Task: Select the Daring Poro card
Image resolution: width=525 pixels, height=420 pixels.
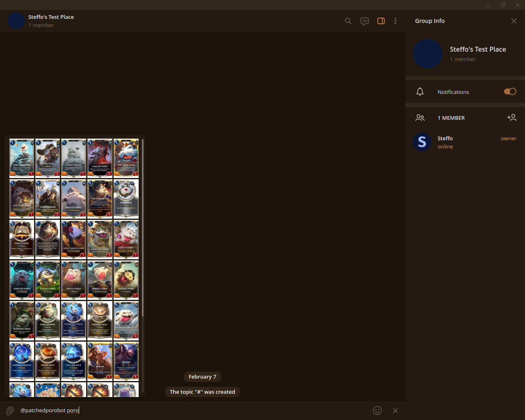Action: point(126,280)
